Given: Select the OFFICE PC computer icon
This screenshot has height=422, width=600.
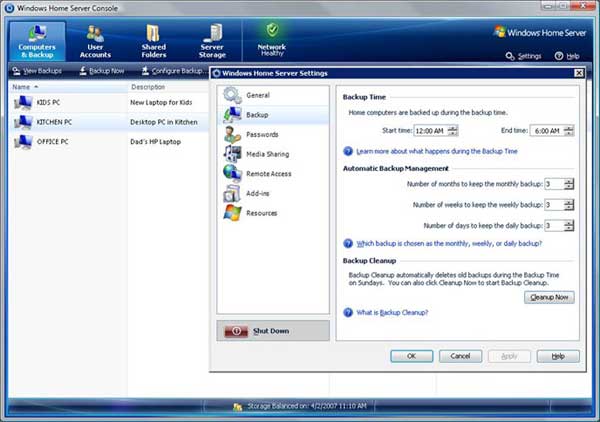Looking at the screenshot, I should (x=23, y=142).
